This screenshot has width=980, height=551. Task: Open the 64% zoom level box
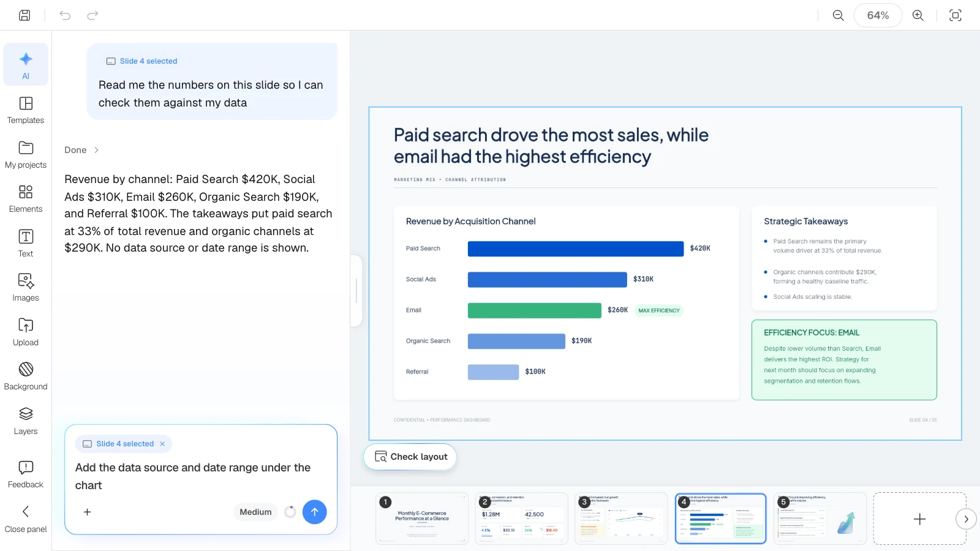point(878,15)
